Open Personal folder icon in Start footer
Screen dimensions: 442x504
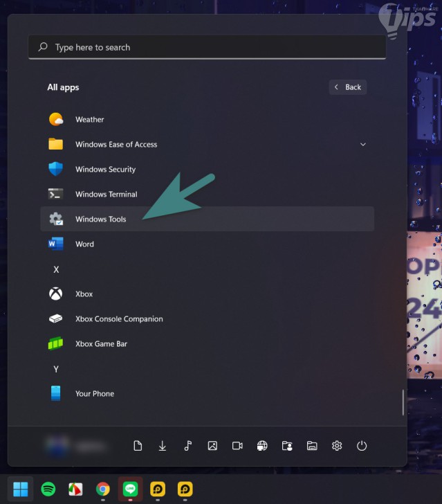[x=287, y=446]
